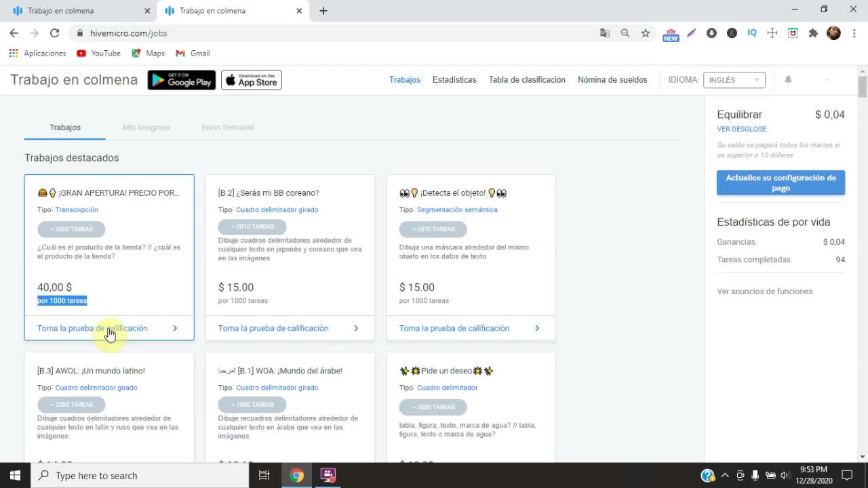Open the IQ extension
This screenshot has height=488, width=868.
coord(752,33)
